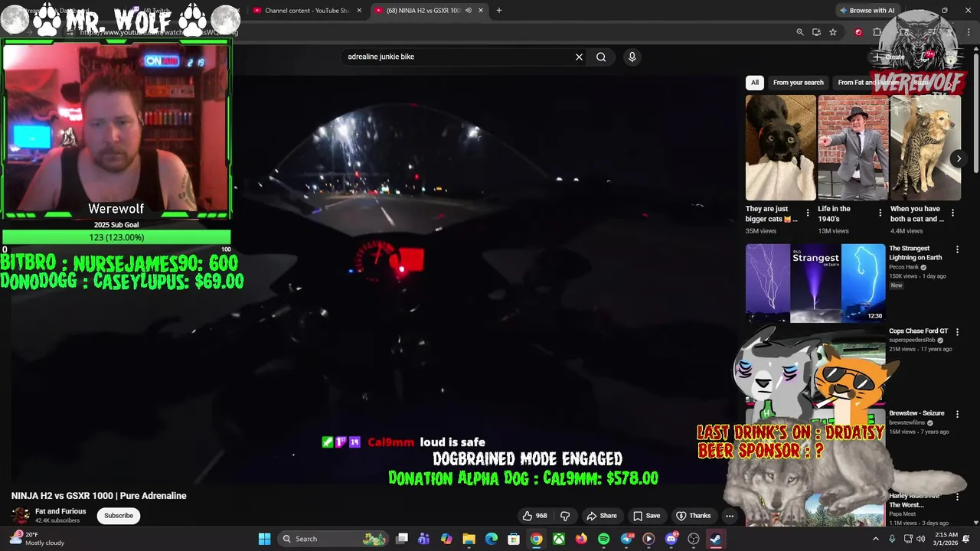Screen dimensions: 980x551
Task: Open Discord from taskbar
Action: (x=671, y=539)
